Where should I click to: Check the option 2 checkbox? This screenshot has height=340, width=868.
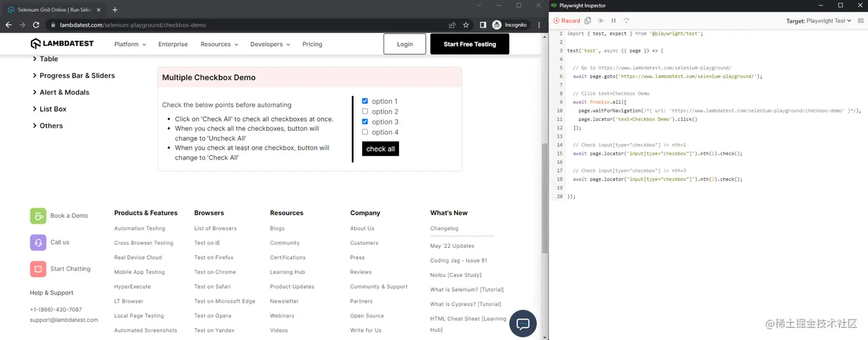[x=365, y=111]
